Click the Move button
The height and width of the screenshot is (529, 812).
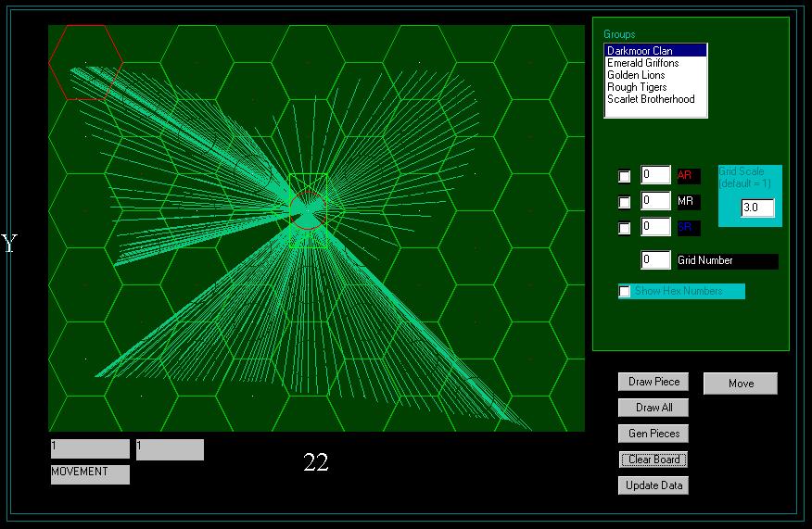[740, 384]
